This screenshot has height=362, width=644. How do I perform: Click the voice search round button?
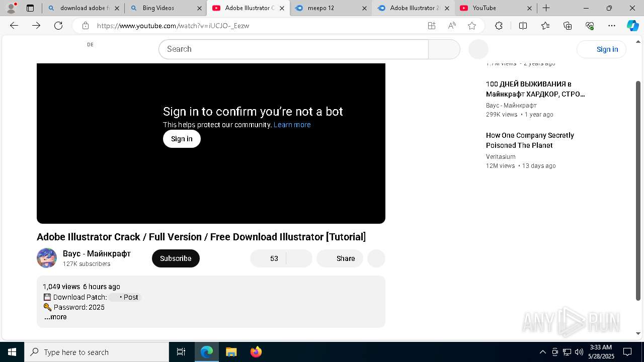(x=478, y=49)
